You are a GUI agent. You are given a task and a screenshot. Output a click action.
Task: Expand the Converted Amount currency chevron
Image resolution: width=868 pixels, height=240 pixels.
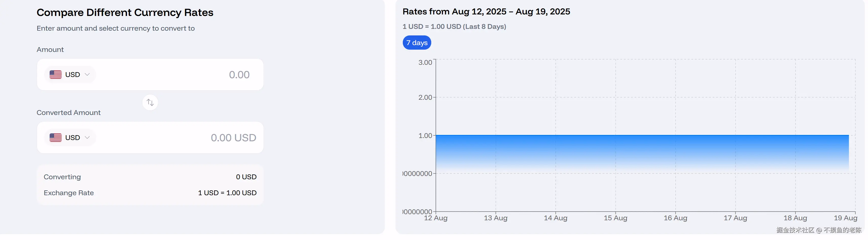coord(87,137)
